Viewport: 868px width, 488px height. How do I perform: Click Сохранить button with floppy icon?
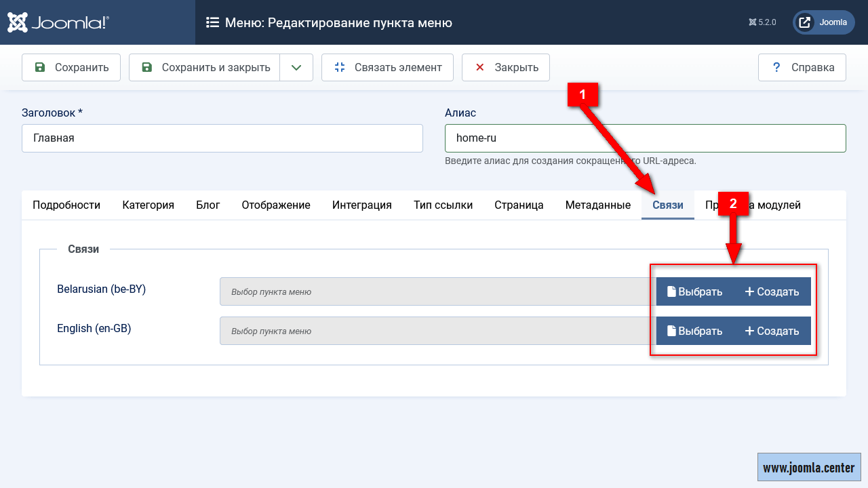tap(71, 67)
